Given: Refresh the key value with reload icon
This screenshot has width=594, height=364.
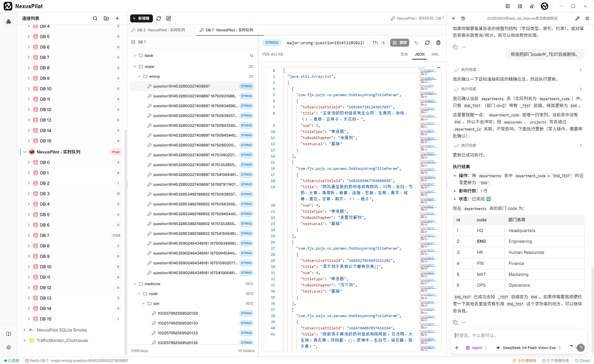Looking at the screenshot, I should (x=427, y=43).
